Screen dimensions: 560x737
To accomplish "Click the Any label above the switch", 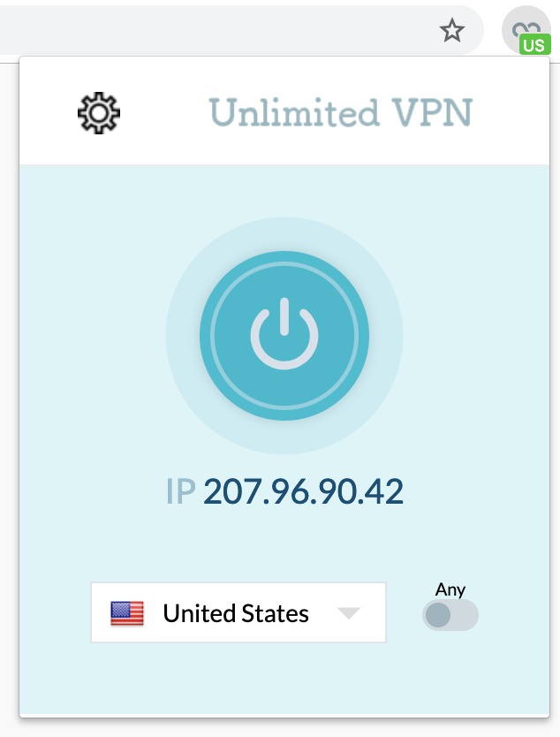I will [450, 589].
